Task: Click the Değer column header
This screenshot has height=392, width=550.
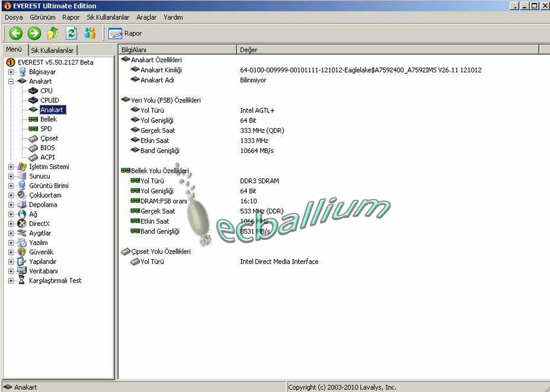Action: click(x=388, y=50)
